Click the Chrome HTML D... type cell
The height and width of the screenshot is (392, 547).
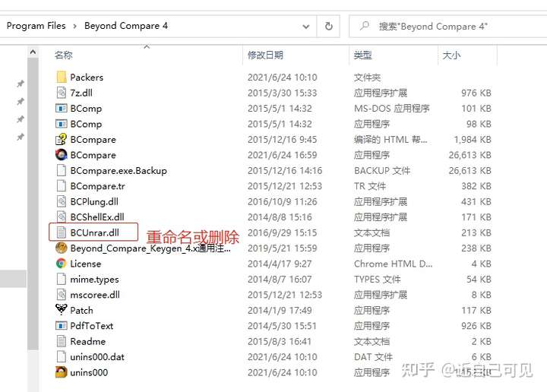394,264
